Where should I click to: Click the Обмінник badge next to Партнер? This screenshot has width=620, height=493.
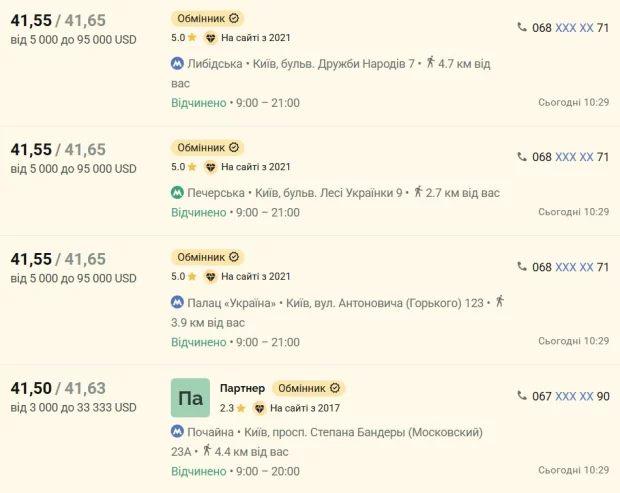coord(308,388)
